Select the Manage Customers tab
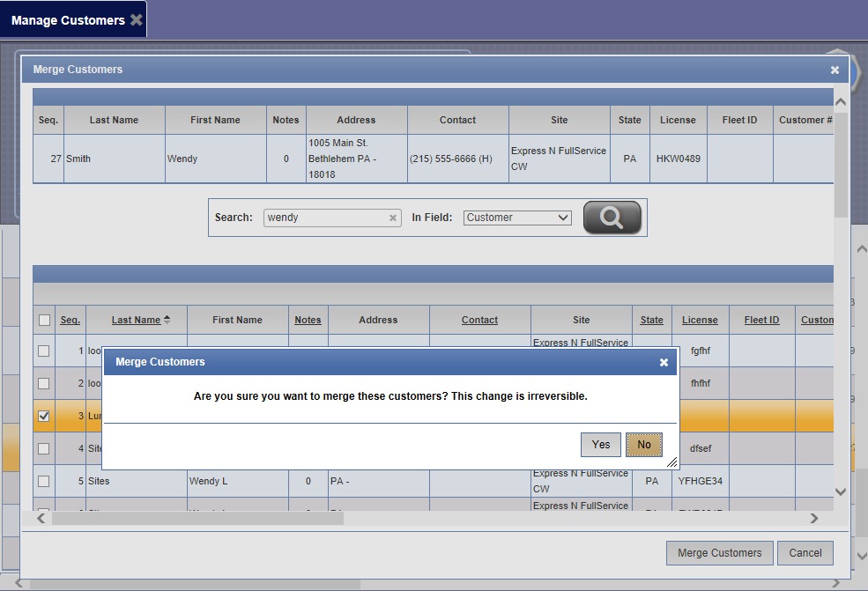The image size is (868, 591). coord(68,19)
